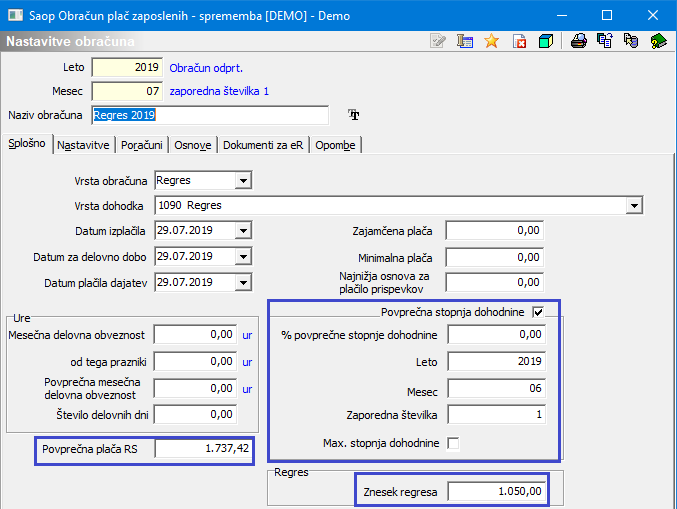The width and height of the screenshot is (677, 509).
Task: Go to the Opombe tab
Action: [335, 145]
